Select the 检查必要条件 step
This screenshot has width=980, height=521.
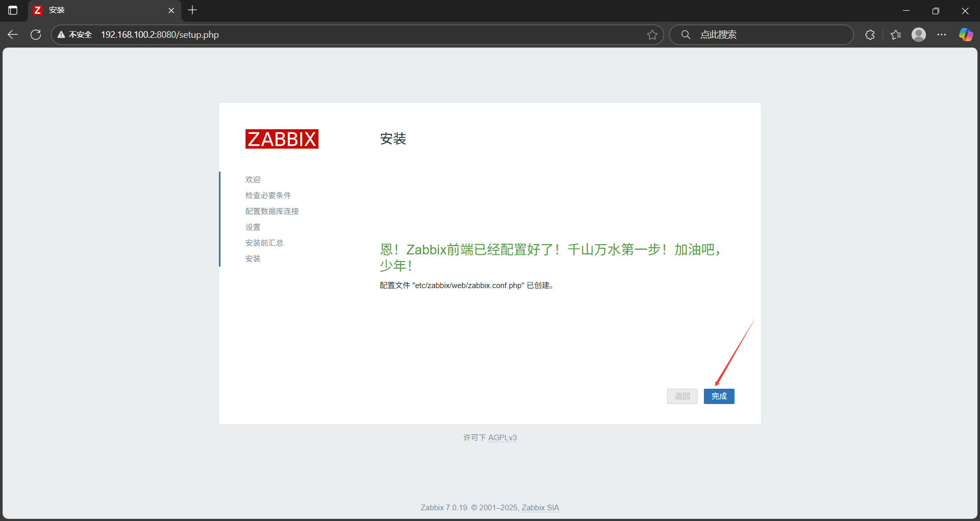coord(268,196)
